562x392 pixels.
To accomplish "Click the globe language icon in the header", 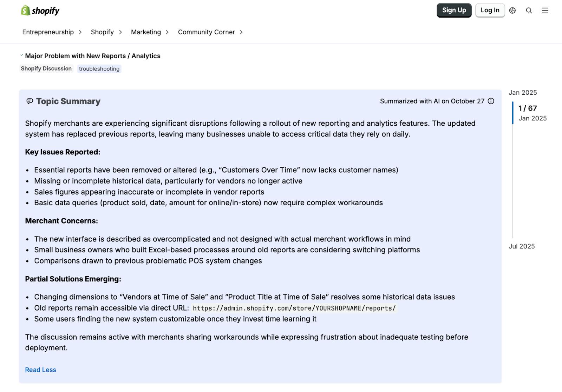I will click(x=512, y=11).
